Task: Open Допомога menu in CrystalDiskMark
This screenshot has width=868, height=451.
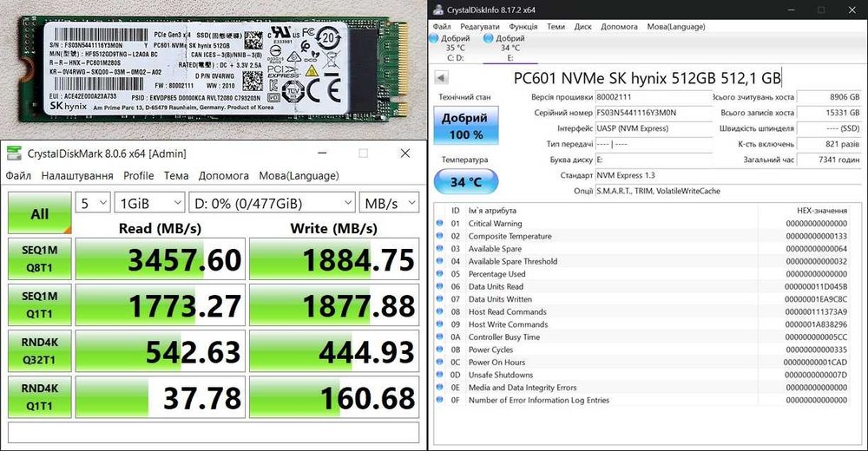Action: pos(224,175)
